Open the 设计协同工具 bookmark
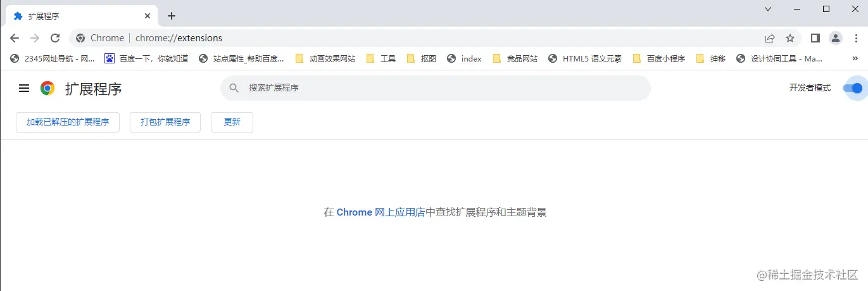Image resolution: width=868 pixels, height=291 pixels. tap(779, 58)
